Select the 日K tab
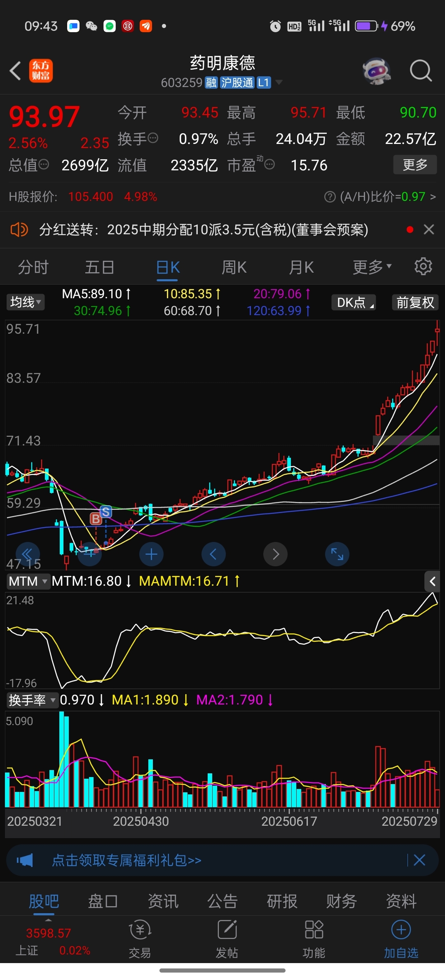The image size is (445, 980). [168, 267]
